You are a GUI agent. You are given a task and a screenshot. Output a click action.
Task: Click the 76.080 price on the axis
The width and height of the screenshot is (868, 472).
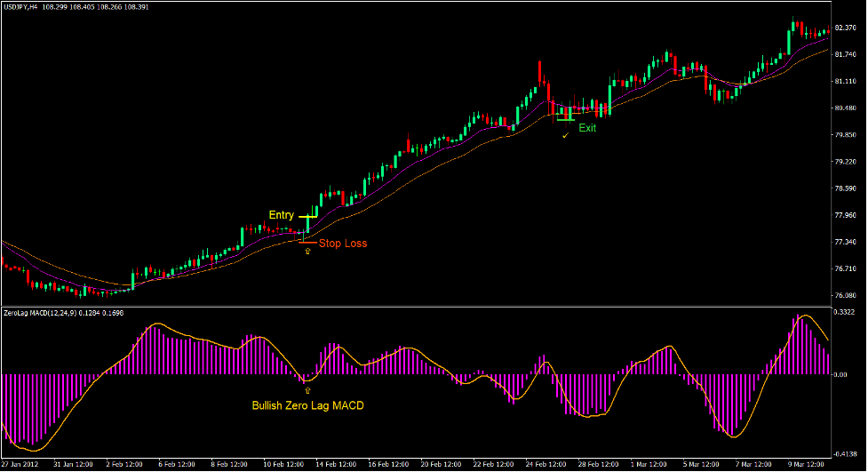[846, 295]
